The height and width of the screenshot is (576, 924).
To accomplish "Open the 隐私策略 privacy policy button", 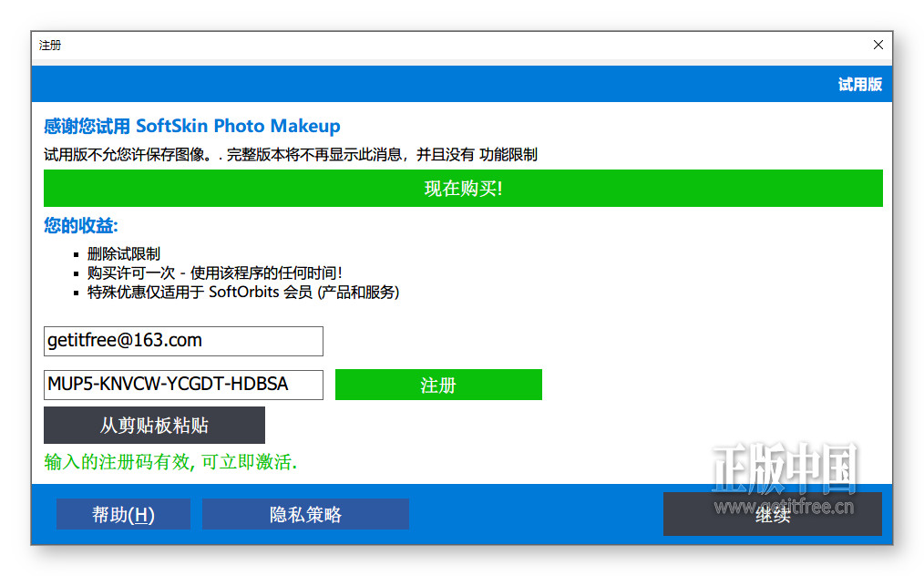I will (305, 514).
